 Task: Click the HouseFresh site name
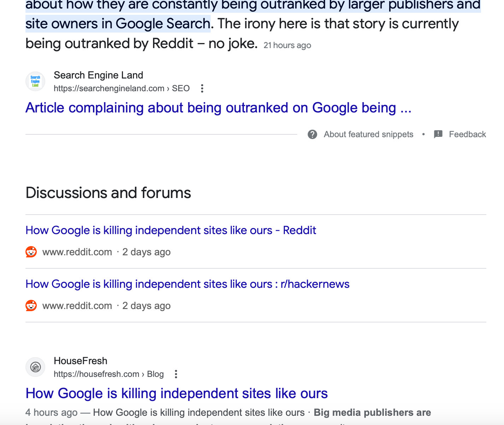(80, 361)
